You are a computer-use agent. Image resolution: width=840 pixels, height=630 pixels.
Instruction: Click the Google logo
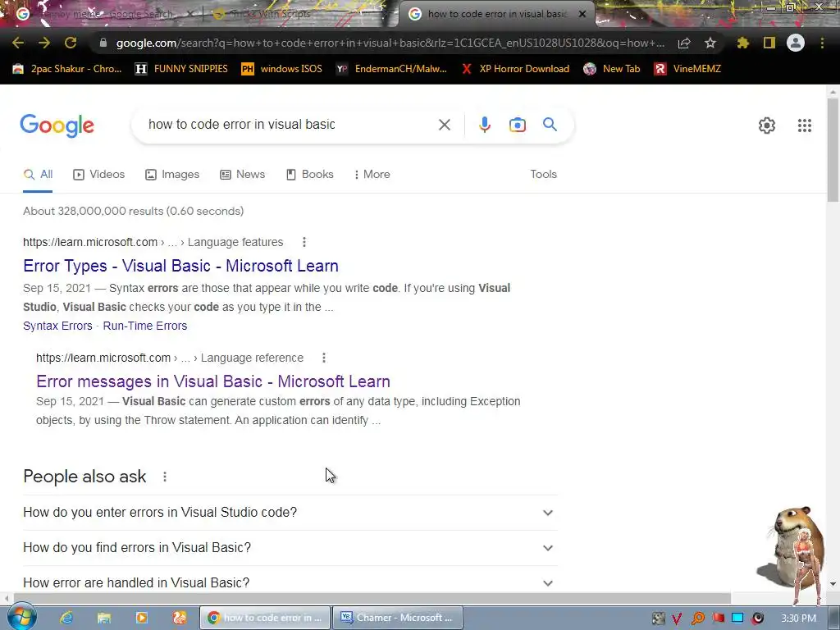tap(57, 126)
